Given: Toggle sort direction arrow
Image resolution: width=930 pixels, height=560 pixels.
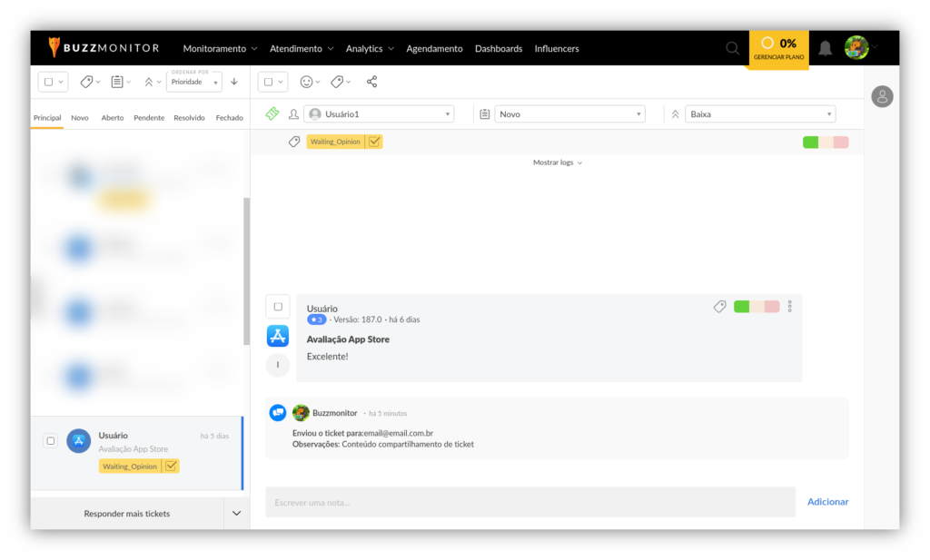Looking at the screenshot, I should [234, 82].
